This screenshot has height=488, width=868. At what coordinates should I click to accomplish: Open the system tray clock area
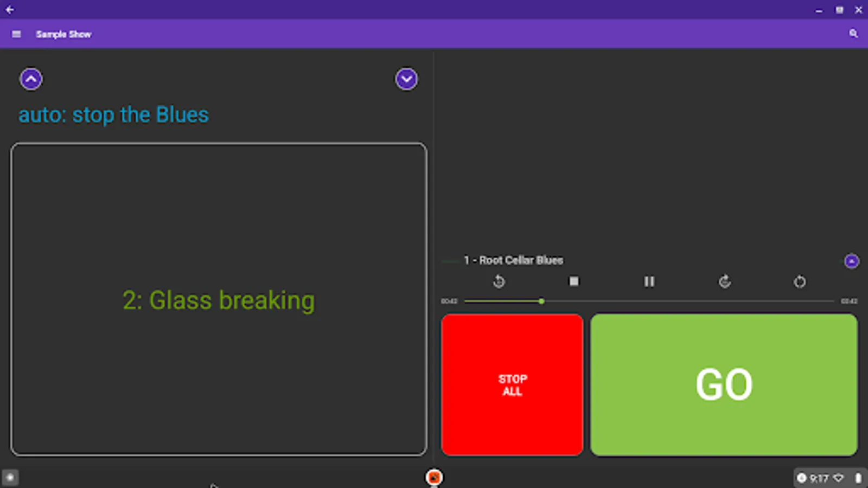tap(820, 478)
